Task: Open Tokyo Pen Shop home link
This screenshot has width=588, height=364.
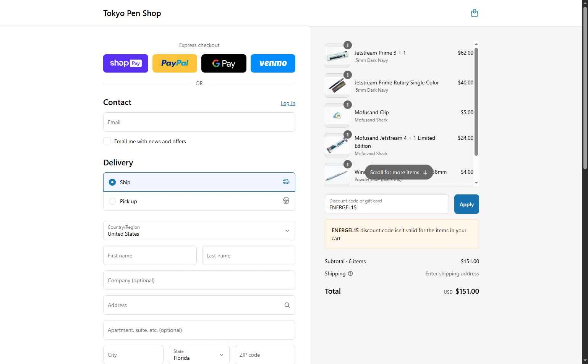Action: pyautogui.click(x=132, y=13)
